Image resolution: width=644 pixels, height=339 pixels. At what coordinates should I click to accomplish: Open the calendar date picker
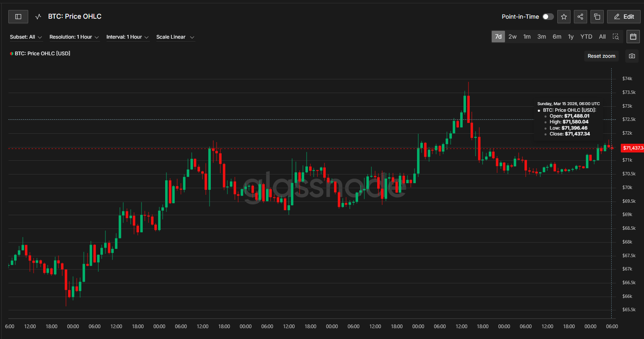pyautogui.click(x=633, y=37)
